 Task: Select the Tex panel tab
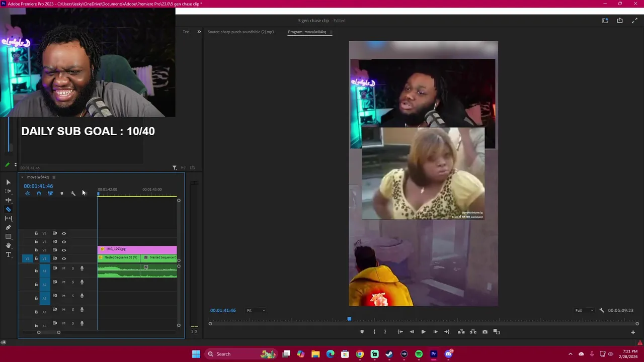click(186, 32)
